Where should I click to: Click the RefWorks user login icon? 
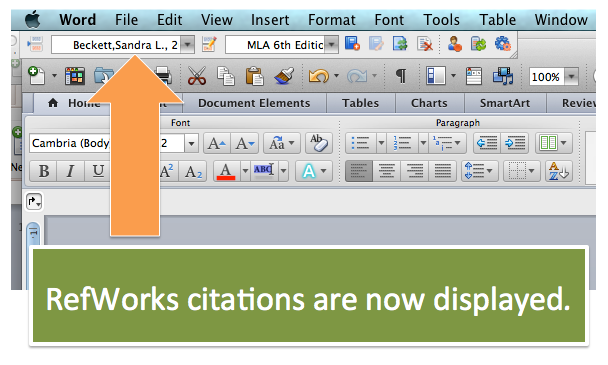point(454,43)
